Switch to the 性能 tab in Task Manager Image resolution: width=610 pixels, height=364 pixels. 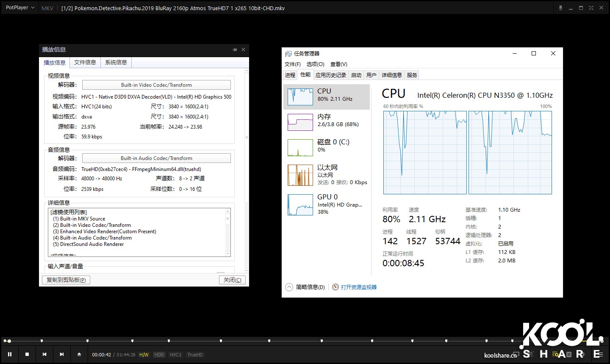(x=305, y=75)
